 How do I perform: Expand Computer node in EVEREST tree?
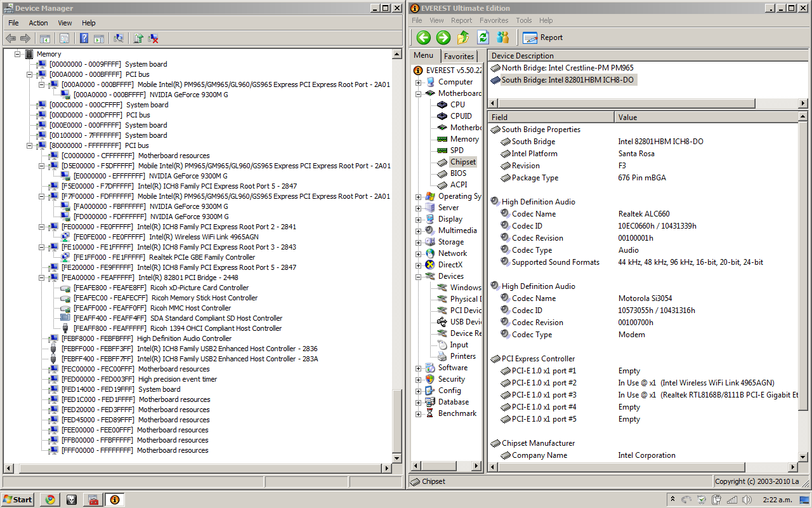click(419, 83)
